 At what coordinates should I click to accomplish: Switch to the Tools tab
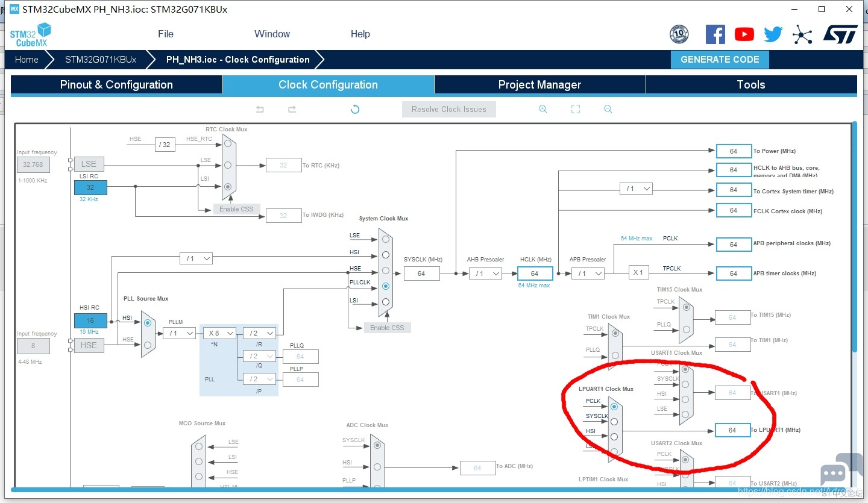click(751, 85)
